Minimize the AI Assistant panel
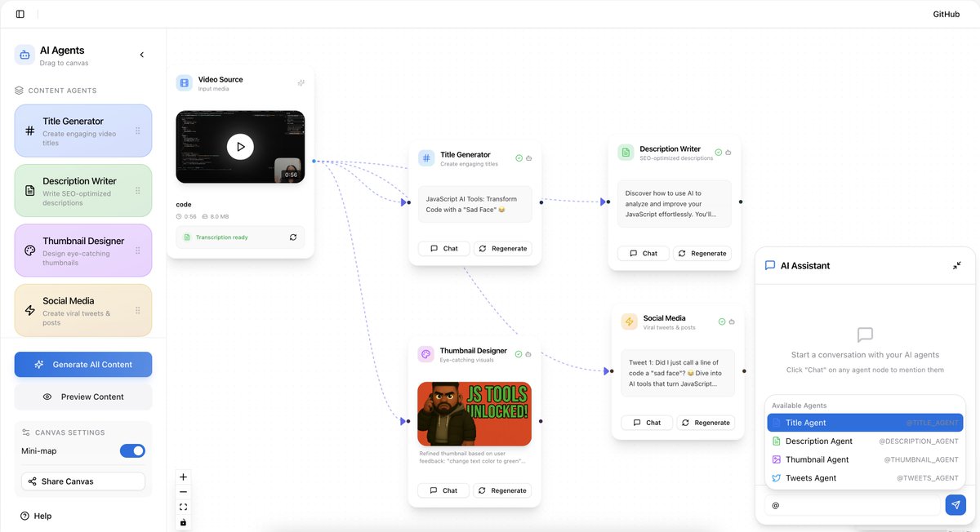 (x=956, y=266)
